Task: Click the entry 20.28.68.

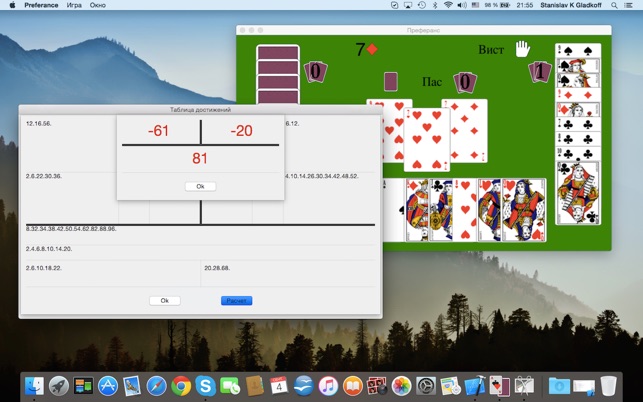Action: [217, 268]
